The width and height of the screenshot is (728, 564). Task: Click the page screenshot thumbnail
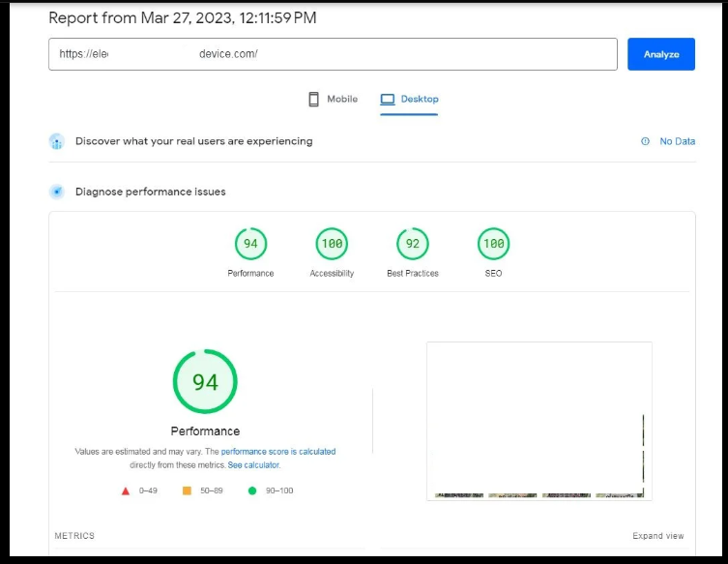539,421
